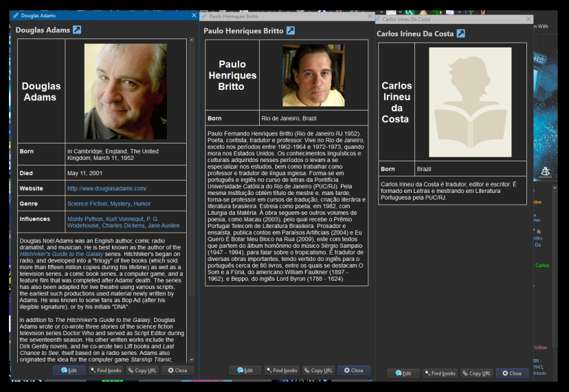Follow the Humor genre link

142,204
